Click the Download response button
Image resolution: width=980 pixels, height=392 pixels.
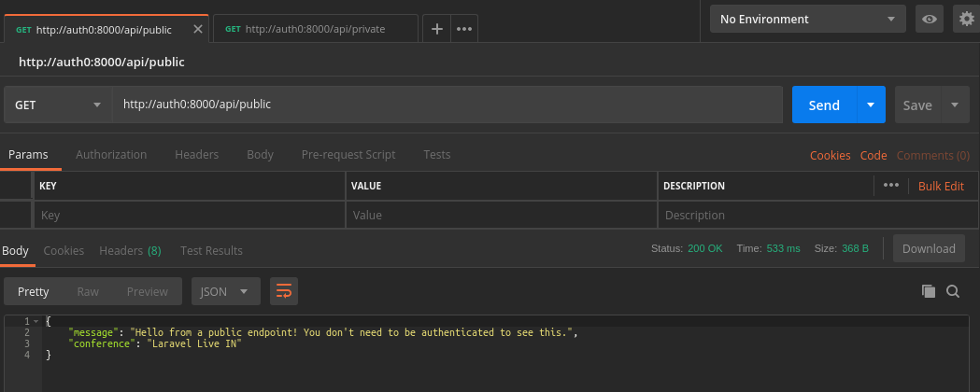click(929, 248)
